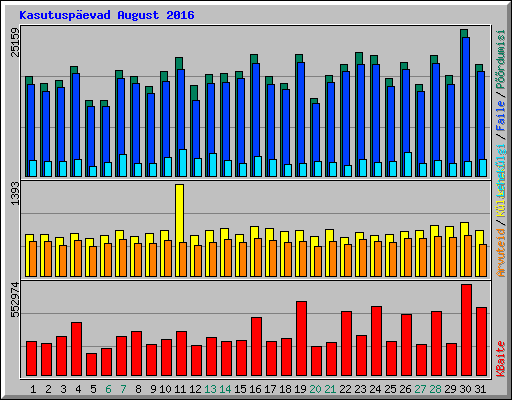Click the x-axis label for day 19
This screenshot has width=512, height=400.
pyautogui.click(x=300, y=389)
